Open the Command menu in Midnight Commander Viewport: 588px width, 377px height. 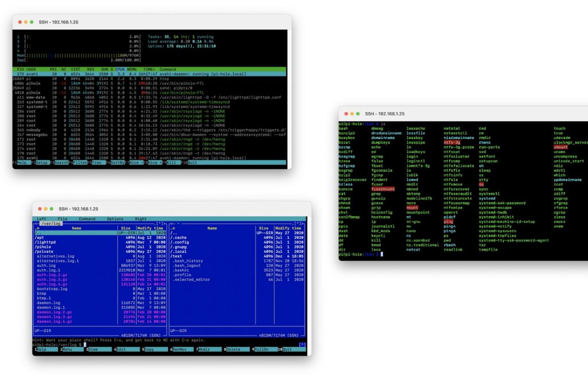[87, 218]
